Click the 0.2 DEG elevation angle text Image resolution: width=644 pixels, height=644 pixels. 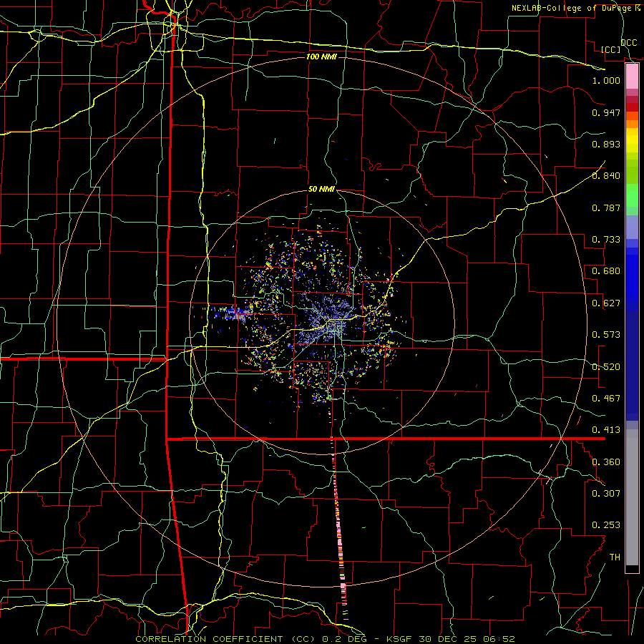(x=344, y=639)
